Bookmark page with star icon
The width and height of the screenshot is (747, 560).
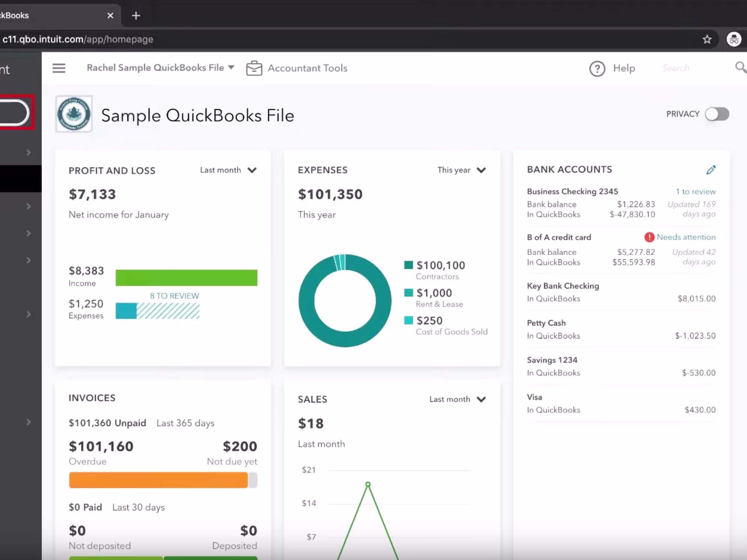(x=707, y=39)
